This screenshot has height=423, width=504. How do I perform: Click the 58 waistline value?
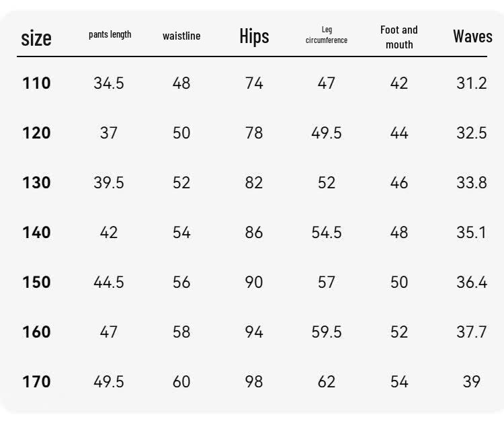181,332
